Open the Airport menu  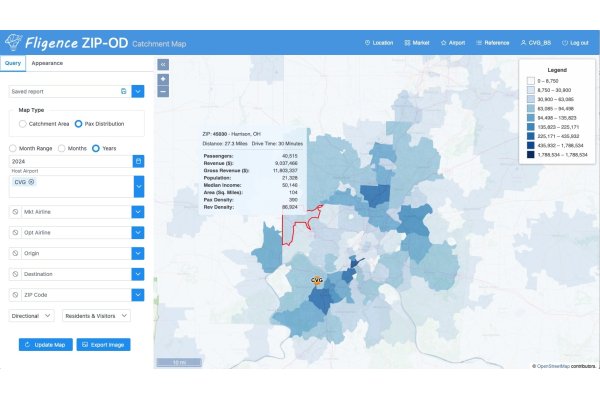(x=453, y=43)
